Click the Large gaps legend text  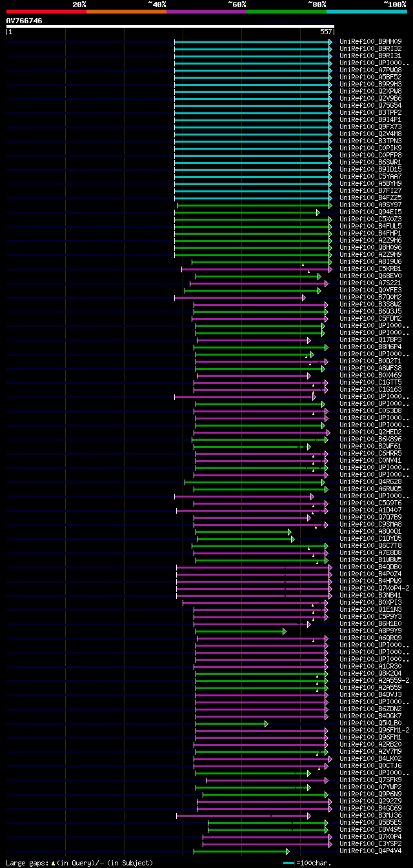click(x=79, y=863)
